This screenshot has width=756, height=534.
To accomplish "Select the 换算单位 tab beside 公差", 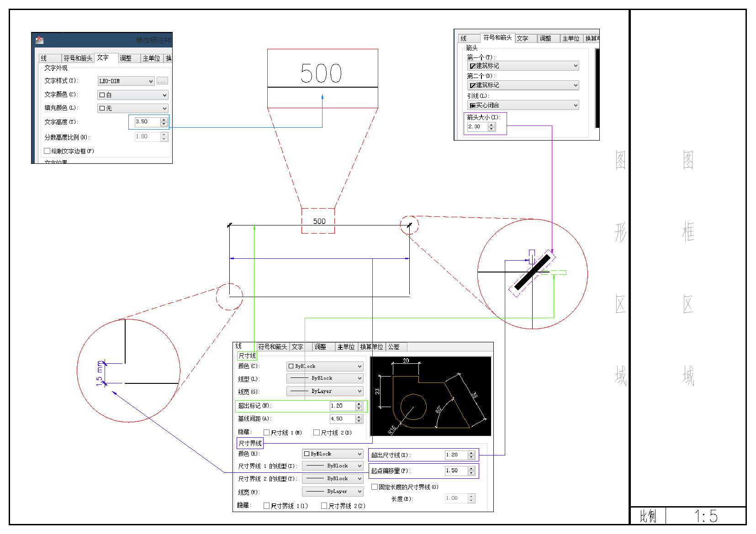I will [371, 347].
